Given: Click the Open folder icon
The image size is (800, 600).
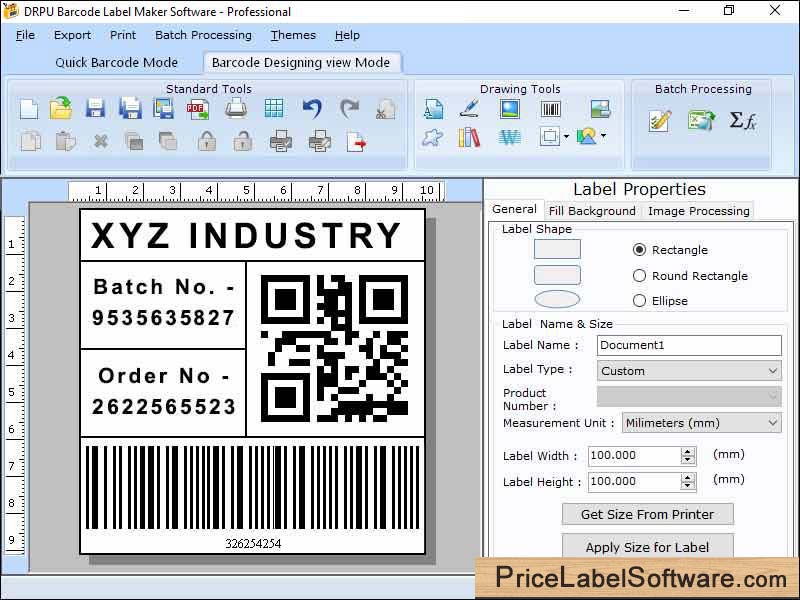Looking at the screenshot, I should (62, 109).
